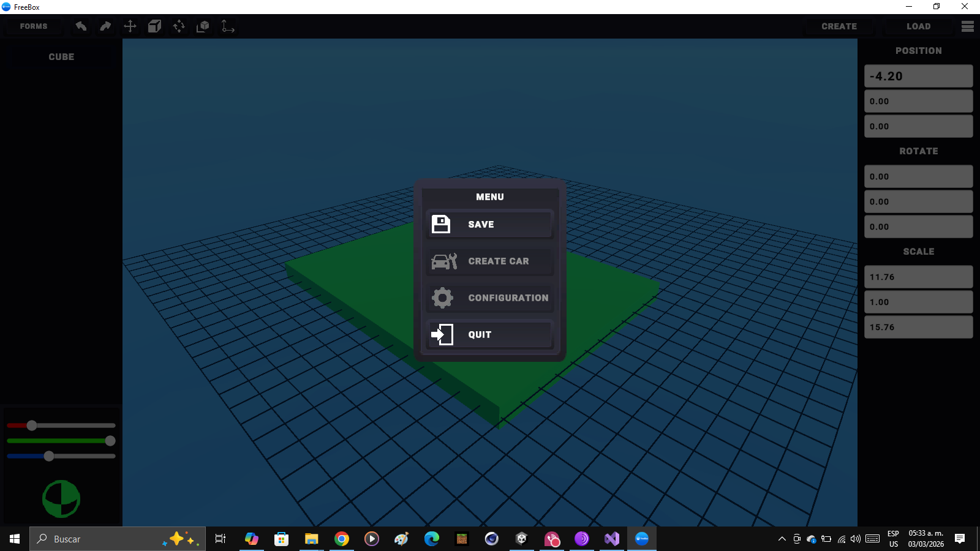This screenshot has height=551, width=980.
Task: Click the cube-in-corner duplicate icon
Action: tap(203, 26)
